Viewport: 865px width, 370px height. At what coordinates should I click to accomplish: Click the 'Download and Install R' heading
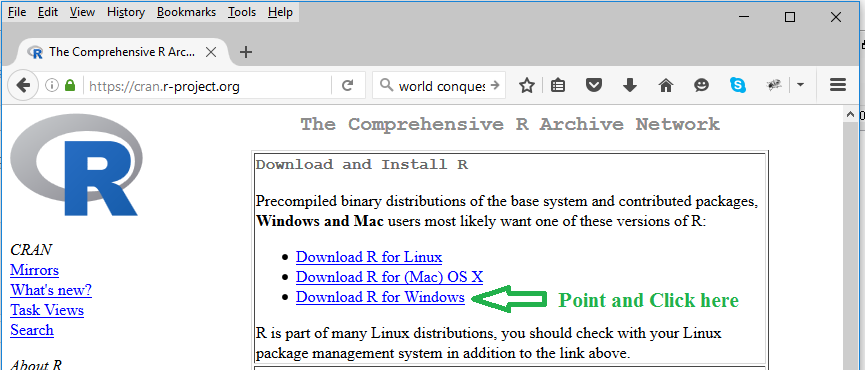(362, 164)
